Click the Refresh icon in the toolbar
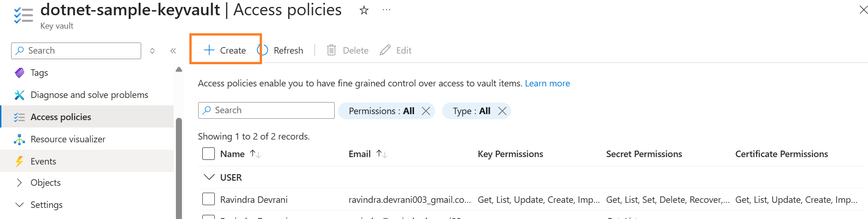868x219 pixels. coord(263,50)
